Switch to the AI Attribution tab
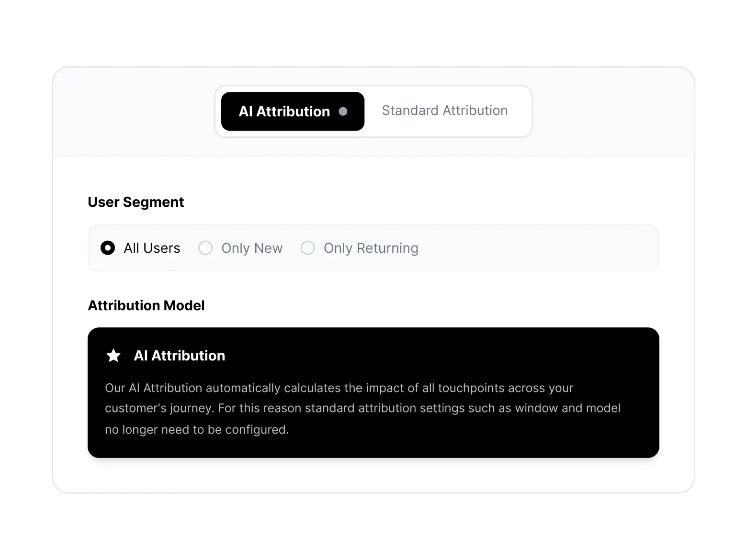747x560 pixels. (284, 112)
